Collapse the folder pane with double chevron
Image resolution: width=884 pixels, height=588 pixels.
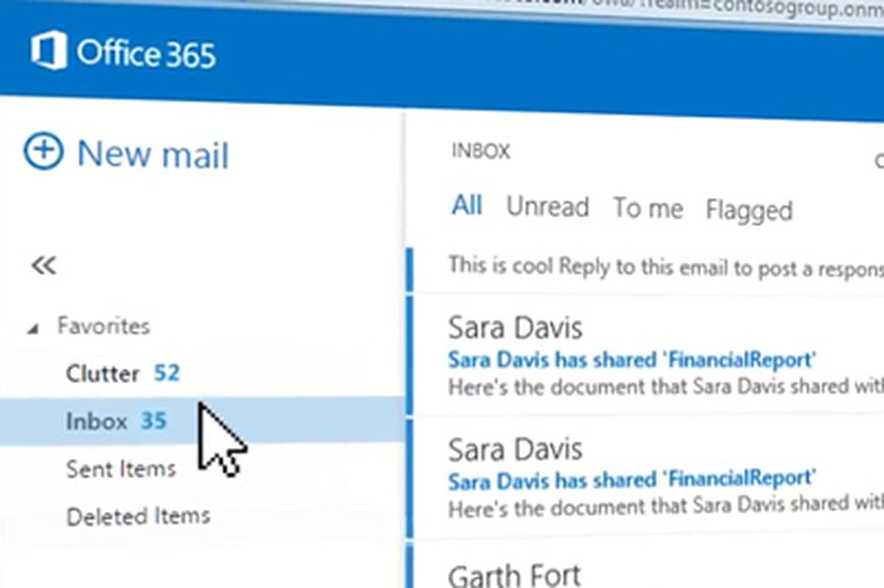pyautogui.click(x=44, y=266)
